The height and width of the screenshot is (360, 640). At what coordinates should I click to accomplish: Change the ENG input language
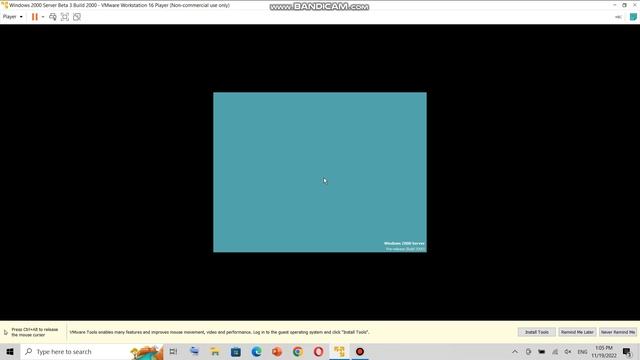click(582, 351)
